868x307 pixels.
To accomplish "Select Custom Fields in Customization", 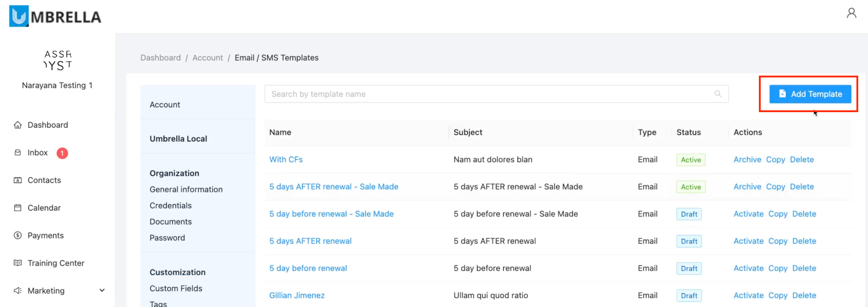I will 176,288.
